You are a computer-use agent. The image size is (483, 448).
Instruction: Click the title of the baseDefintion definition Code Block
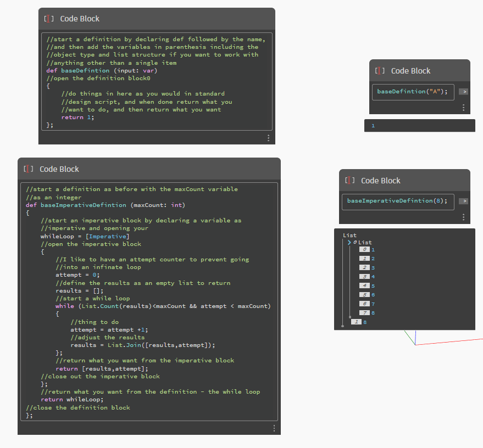click(x=80, y=19)
